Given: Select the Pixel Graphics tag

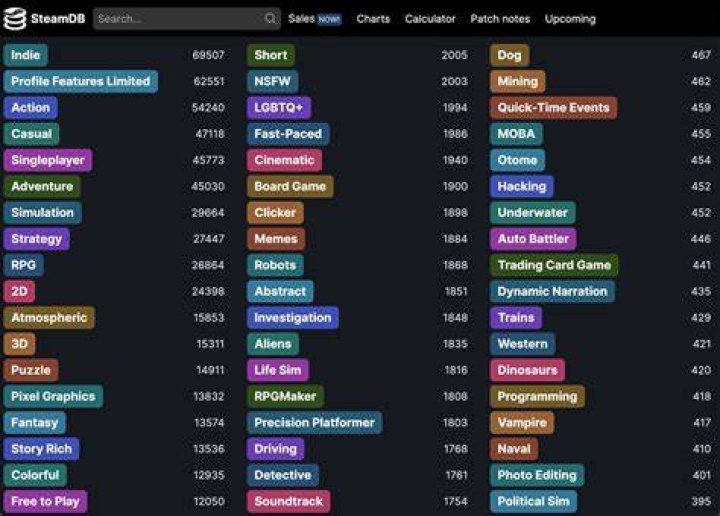Looking at the screenshot, I should click(53, 396).
